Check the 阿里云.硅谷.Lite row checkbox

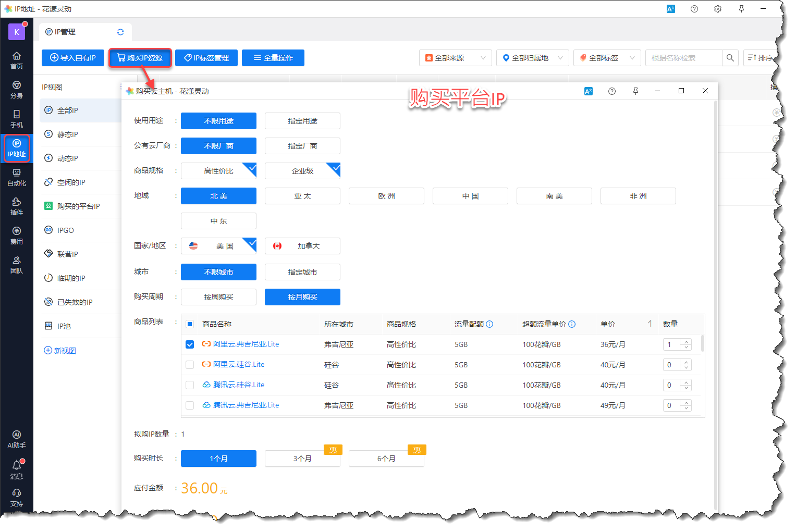tap(190, 365)
